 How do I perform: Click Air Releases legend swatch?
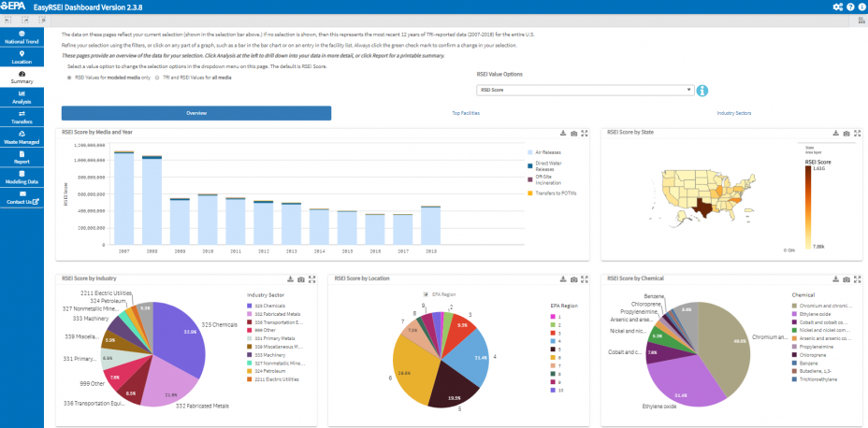click(529, 151)
